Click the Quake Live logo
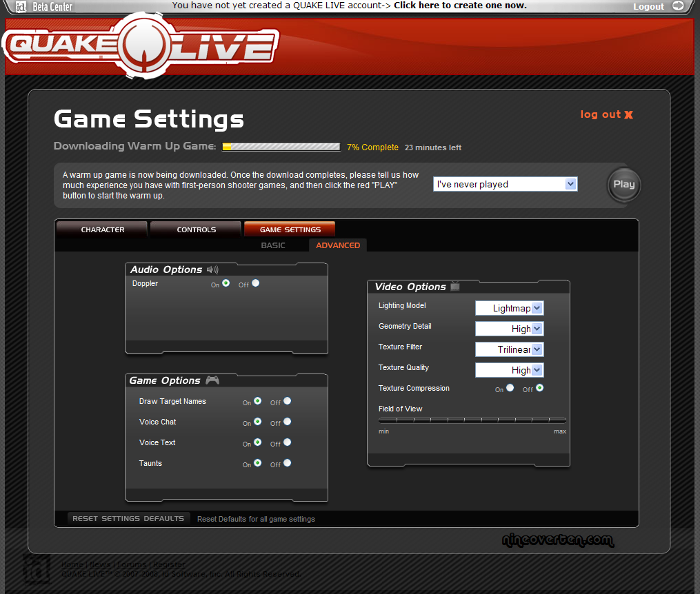The image size is (700, 594). tap(140, 46)
